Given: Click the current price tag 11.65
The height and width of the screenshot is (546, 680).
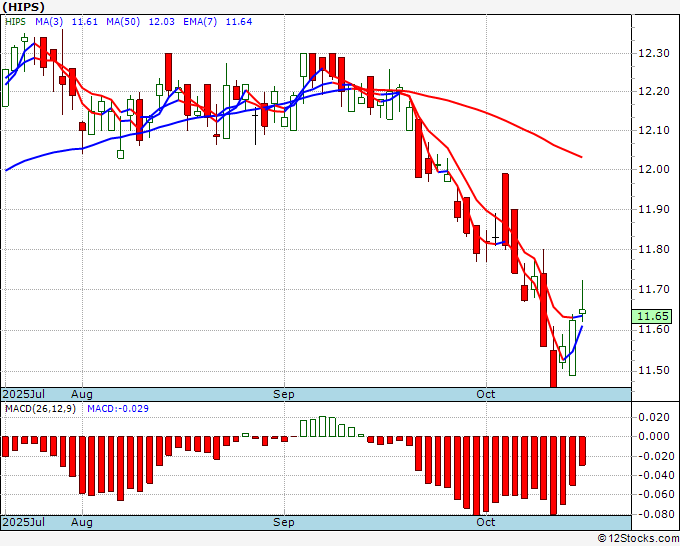Looking at the screenshot, I should (x=652, y=316).
